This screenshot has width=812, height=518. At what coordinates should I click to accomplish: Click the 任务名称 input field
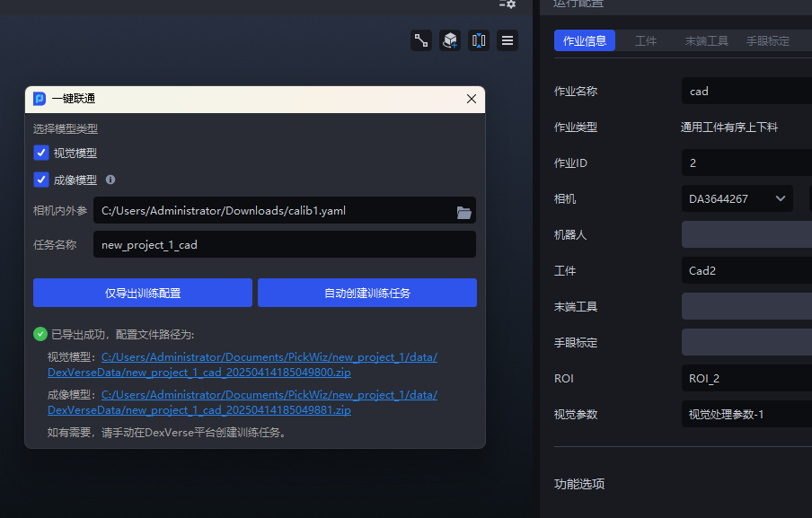click(x=284, y=245)
